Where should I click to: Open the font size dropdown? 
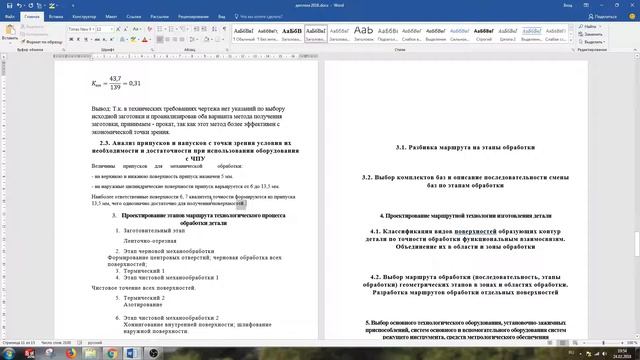point(111,29)
